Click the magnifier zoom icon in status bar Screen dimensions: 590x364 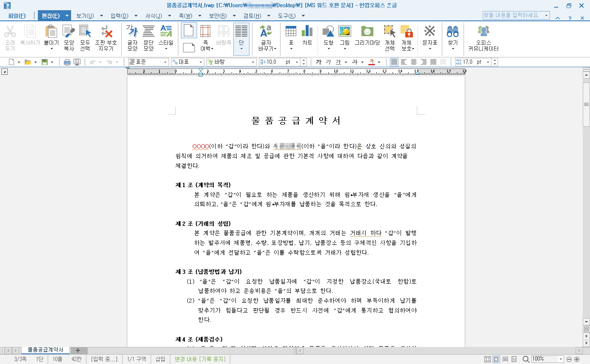tap(526, 359)
